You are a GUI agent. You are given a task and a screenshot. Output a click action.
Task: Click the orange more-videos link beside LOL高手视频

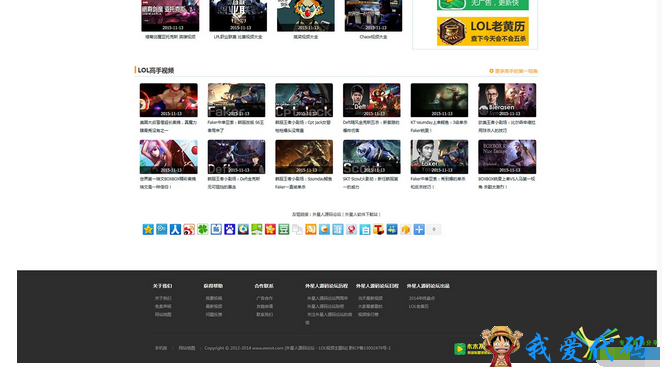click(x=514, y=71)
